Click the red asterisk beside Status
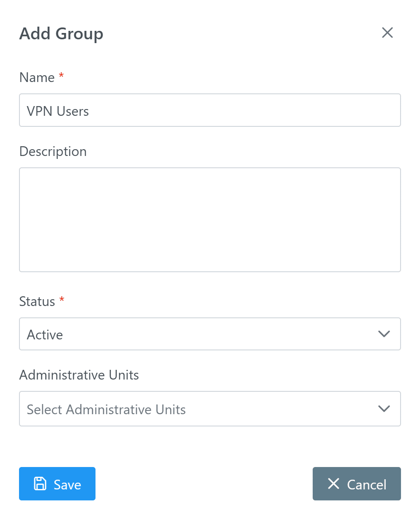The width and height of the screenshot is (420, 519). pyautogui.click(x=62, y=300)
